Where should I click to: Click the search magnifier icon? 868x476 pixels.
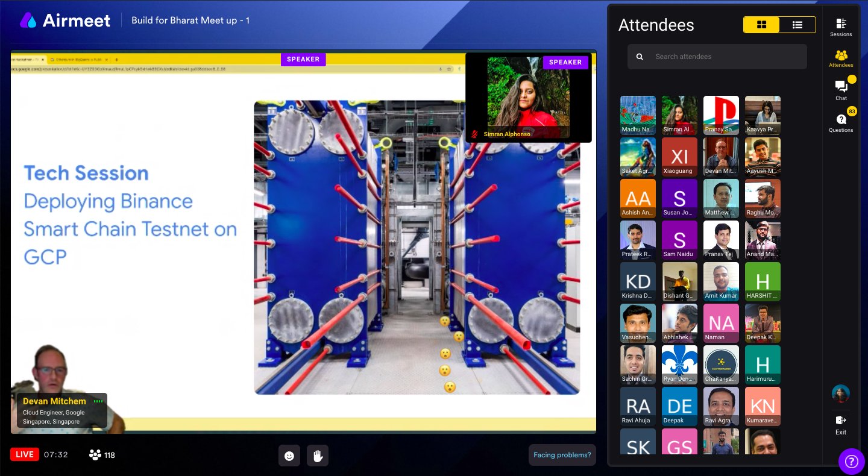640,57
